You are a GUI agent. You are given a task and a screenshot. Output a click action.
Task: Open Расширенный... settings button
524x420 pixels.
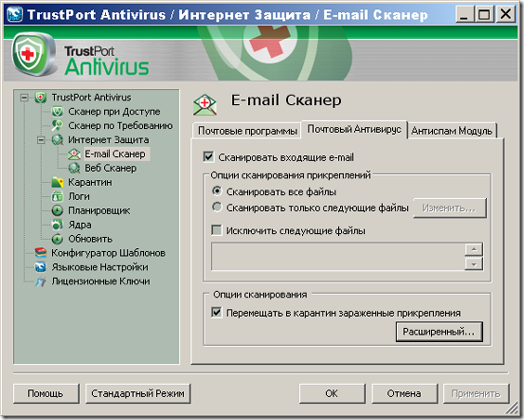pyautogui.click(x=439, y=332)
